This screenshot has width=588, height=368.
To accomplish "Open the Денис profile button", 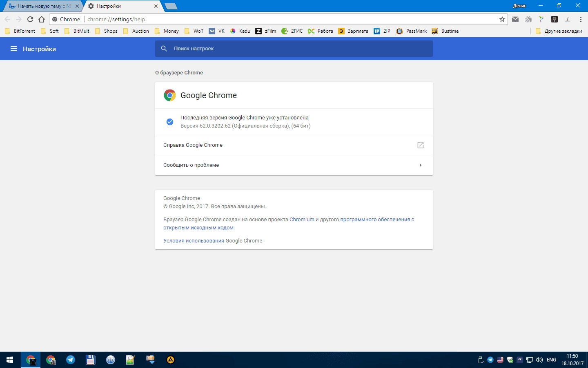I will (x=520, y=6).
